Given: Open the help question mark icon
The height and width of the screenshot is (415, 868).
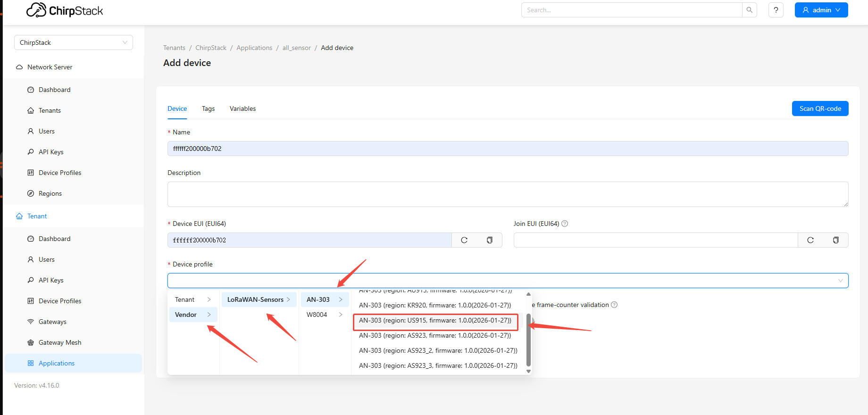Looking at the screenshot, I should click(x=776, y=10).
